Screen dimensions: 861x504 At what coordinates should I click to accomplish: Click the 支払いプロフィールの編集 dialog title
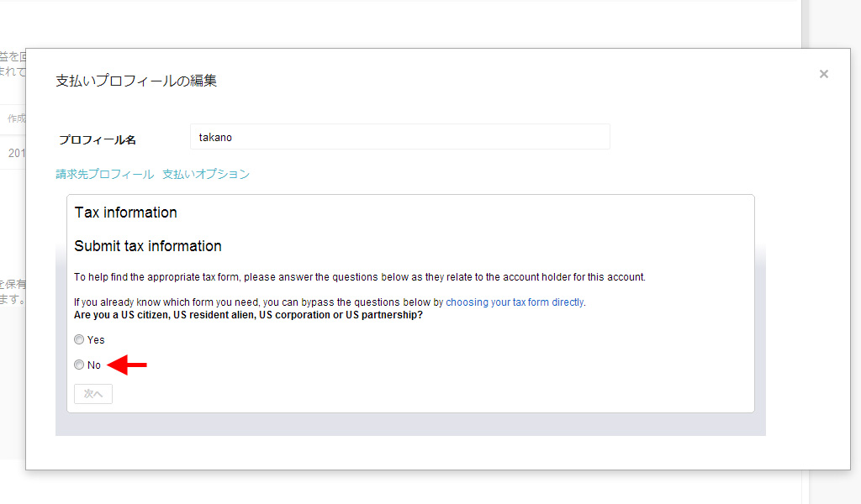[x=136, y=81]
